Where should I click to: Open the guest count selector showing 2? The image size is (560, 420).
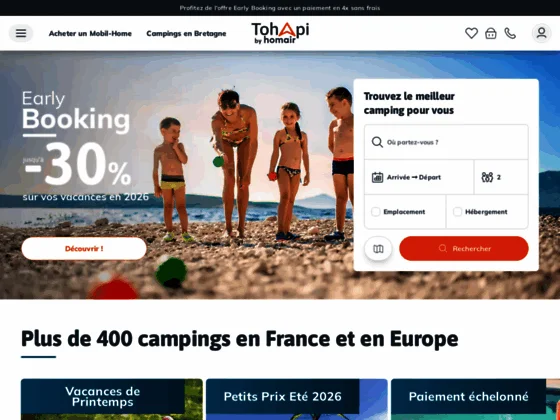point(501,177)
